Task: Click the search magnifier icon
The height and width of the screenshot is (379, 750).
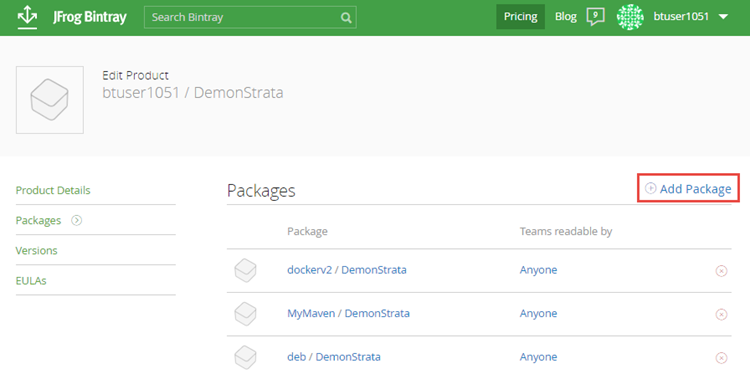Action: (x=346, y=18)
